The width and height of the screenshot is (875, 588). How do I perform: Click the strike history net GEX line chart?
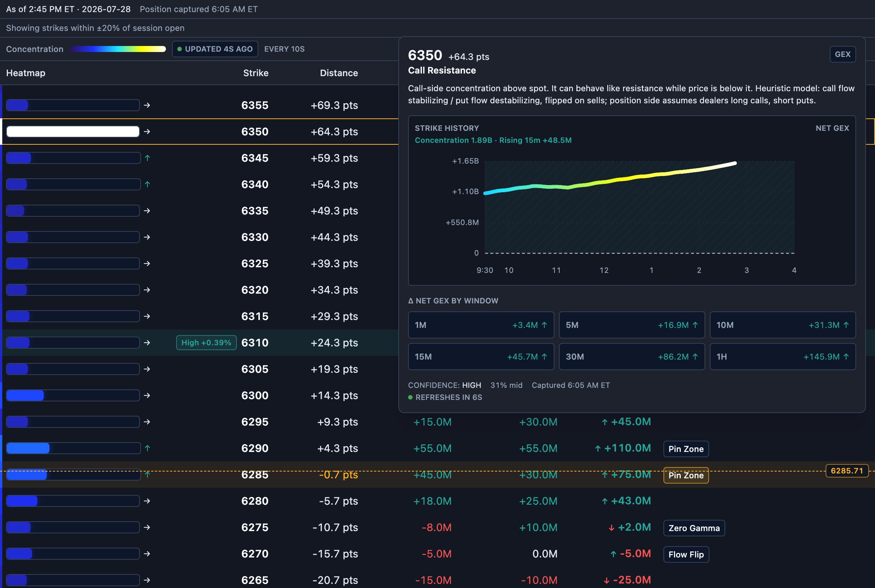639,207
